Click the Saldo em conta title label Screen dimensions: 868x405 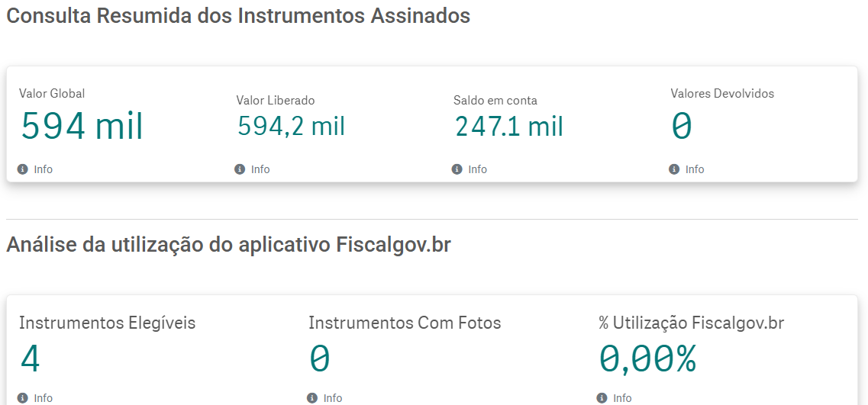pyautogui.click(x=495, y=100)
